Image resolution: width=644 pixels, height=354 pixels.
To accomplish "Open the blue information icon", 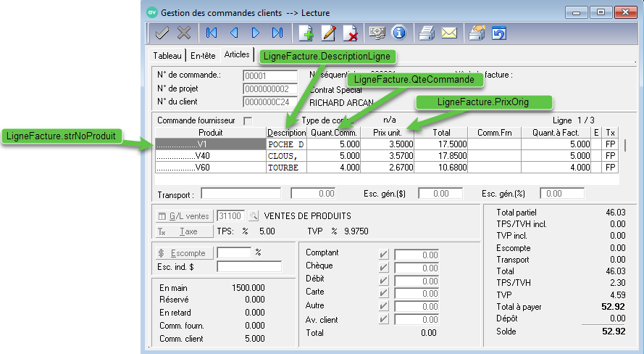I will (x=398, y=33).
